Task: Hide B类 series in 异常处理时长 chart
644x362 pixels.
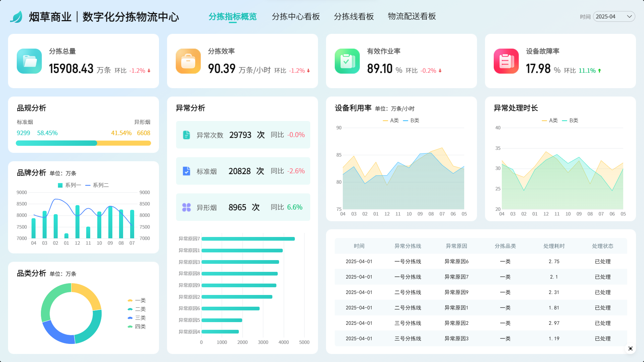Action: (x=570, y=120)
